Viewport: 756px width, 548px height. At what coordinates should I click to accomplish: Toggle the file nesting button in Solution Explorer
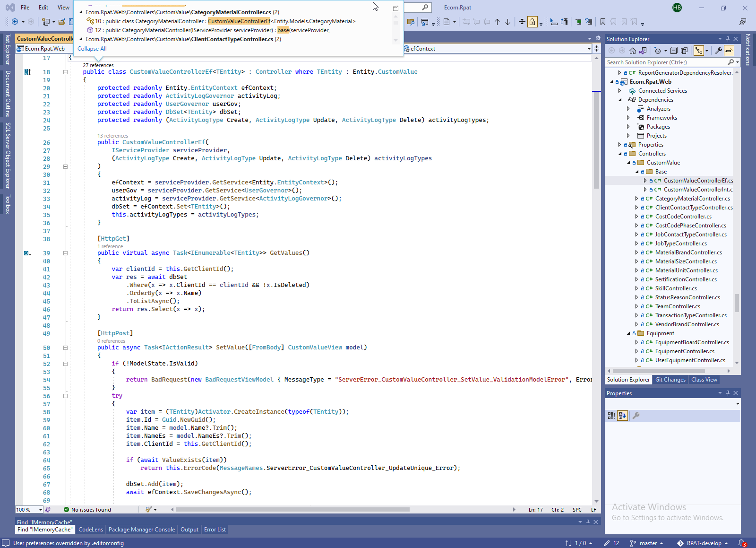coord(698,51)
